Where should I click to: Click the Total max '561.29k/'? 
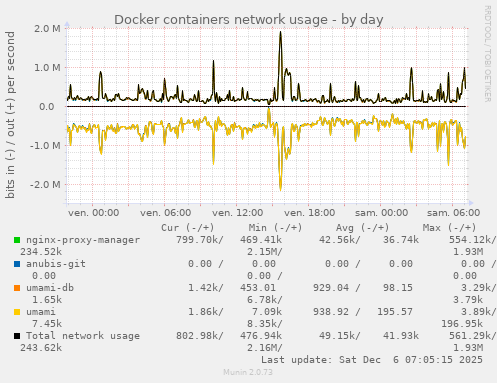point(473,336)
